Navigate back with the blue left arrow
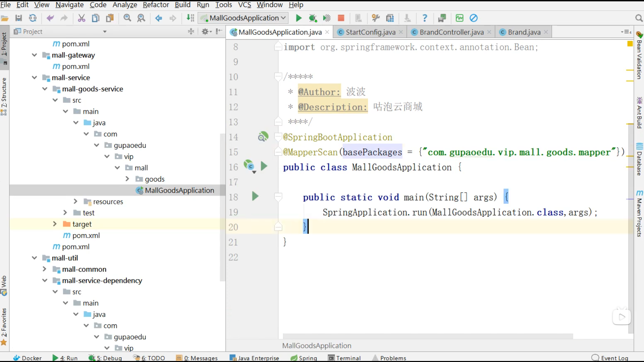Screen dimensions: 644x362 [159, 18]
